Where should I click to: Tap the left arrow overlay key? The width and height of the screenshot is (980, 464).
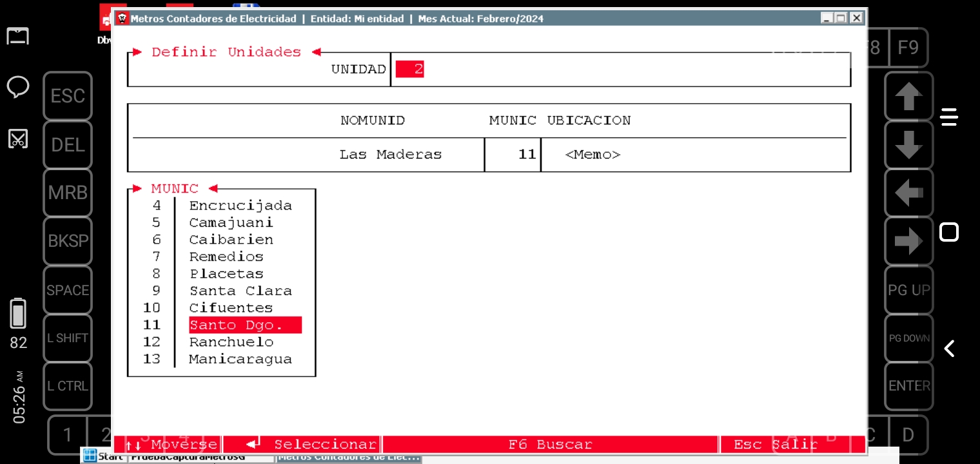click(x=908, y=193)
